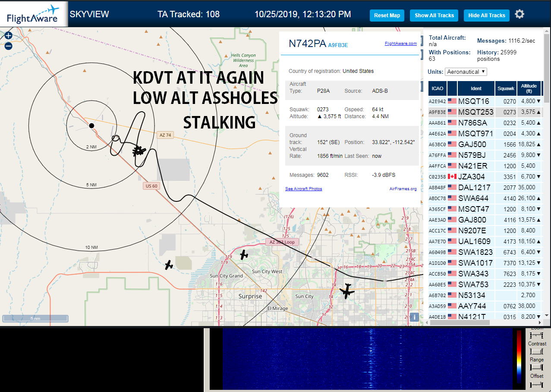The image size is (551, 392).
Task: Click US flag in the AAY744 row
Action: tap(452, 306)
